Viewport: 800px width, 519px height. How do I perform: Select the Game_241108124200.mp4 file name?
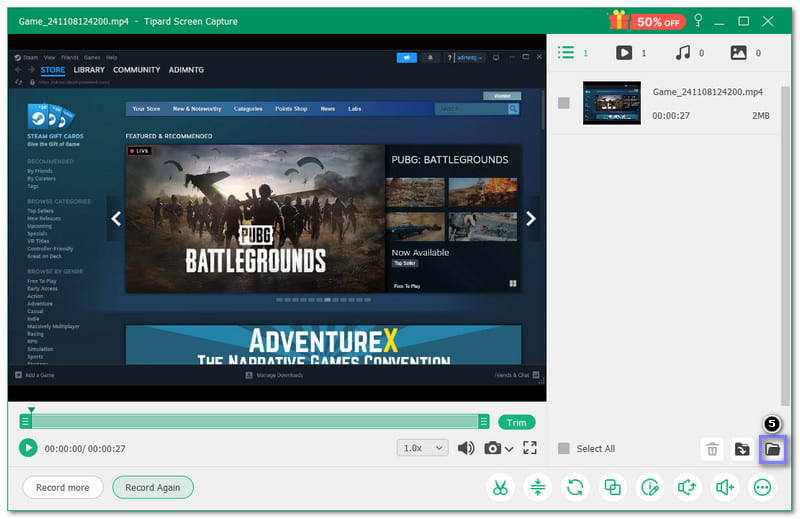tap(708, 92)
